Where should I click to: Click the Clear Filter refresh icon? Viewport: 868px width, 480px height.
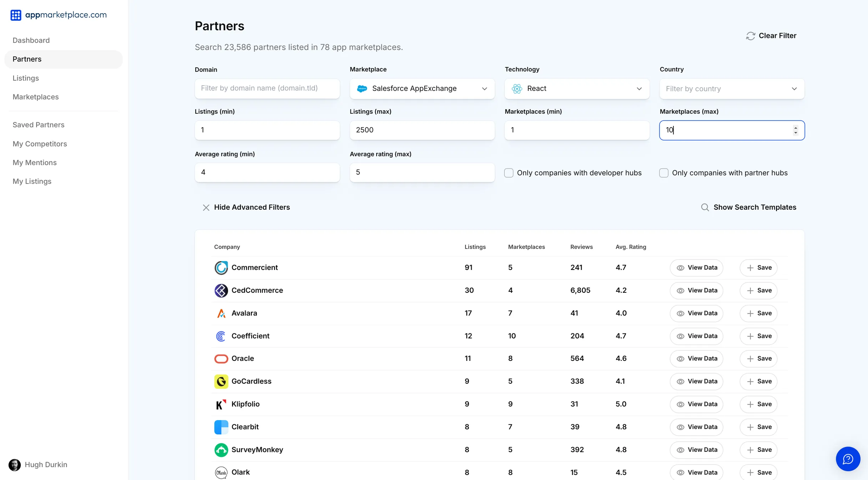pyautogui.click(x=750, y=36)
